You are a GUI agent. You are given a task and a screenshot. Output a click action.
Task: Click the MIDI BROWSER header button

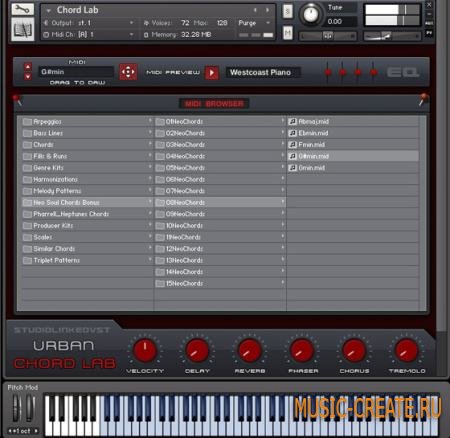coord(214,104)
